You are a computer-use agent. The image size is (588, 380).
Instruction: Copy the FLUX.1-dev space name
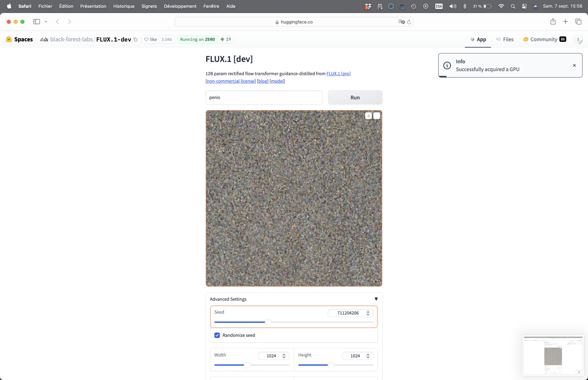(136, 39)
